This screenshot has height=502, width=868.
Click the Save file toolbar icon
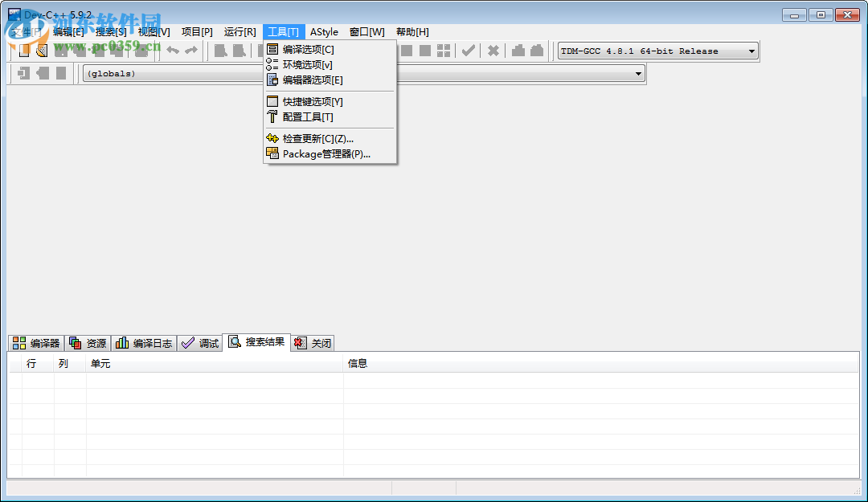tap(61, 51)
